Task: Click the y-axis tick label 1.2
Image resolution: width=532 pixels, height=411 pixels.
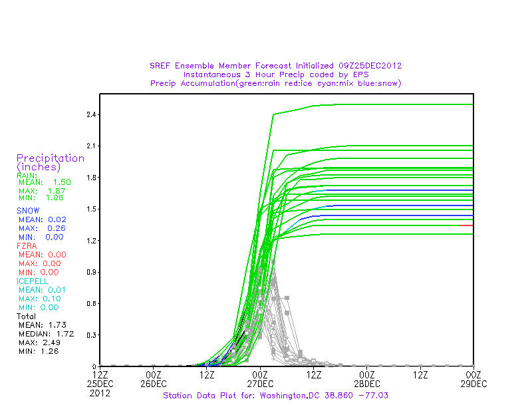Action: point(91,241)
